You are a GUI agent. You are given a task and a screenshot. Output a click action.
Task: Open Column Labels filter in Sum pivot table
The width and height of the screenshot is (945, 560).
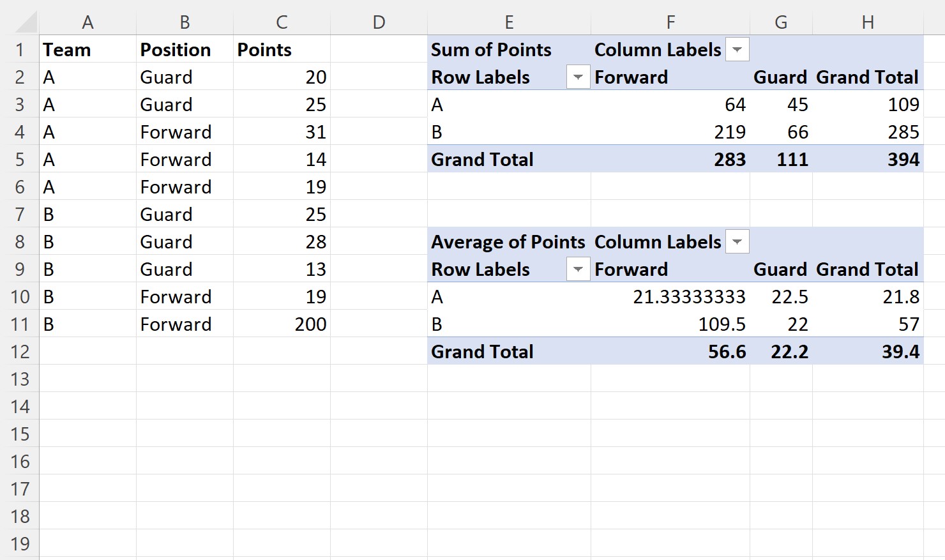point(737,50)
